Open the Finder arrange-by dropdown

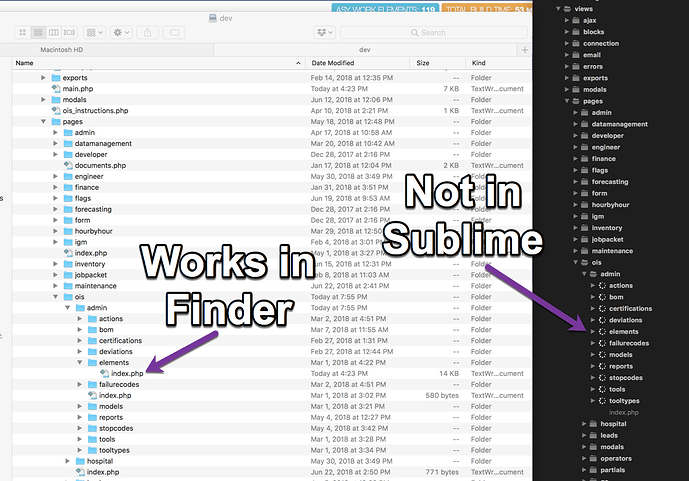coord(94,33)
